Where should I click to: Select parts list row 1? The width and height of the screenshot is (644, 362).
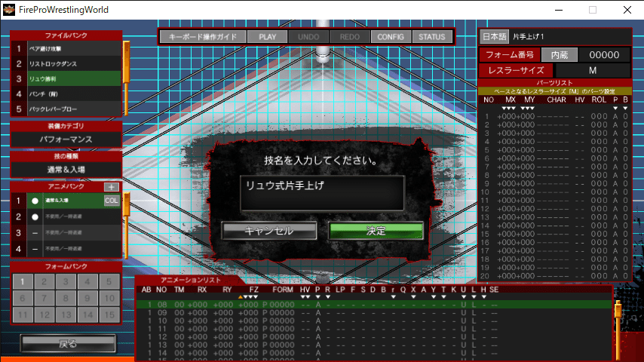(x=555, y=116)
